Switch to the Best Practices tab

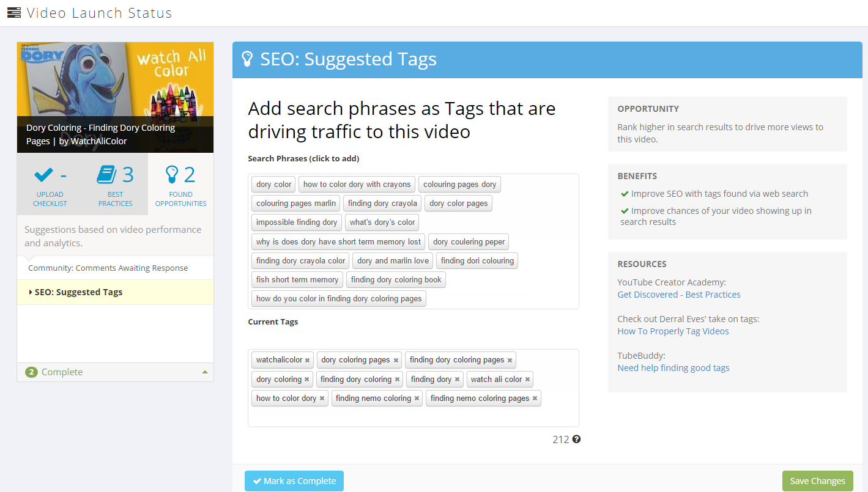point(115,184)
